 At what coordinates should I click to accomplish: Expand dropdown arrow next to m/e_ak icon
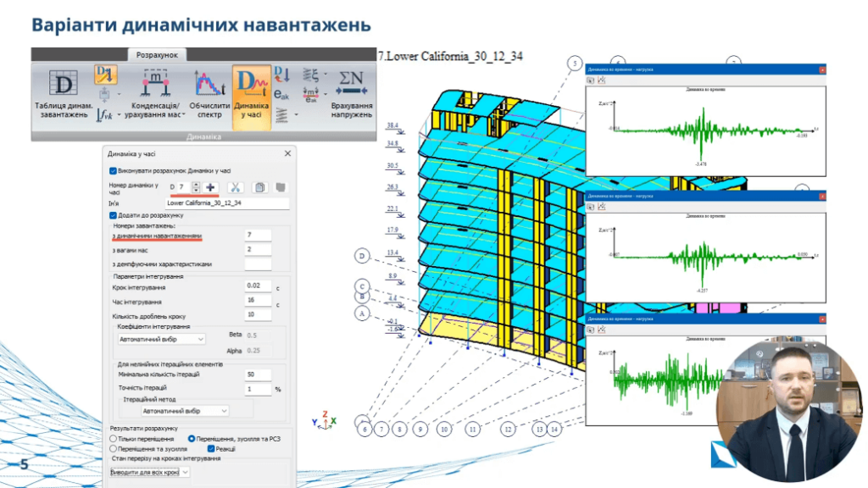(x=325, y=95)
